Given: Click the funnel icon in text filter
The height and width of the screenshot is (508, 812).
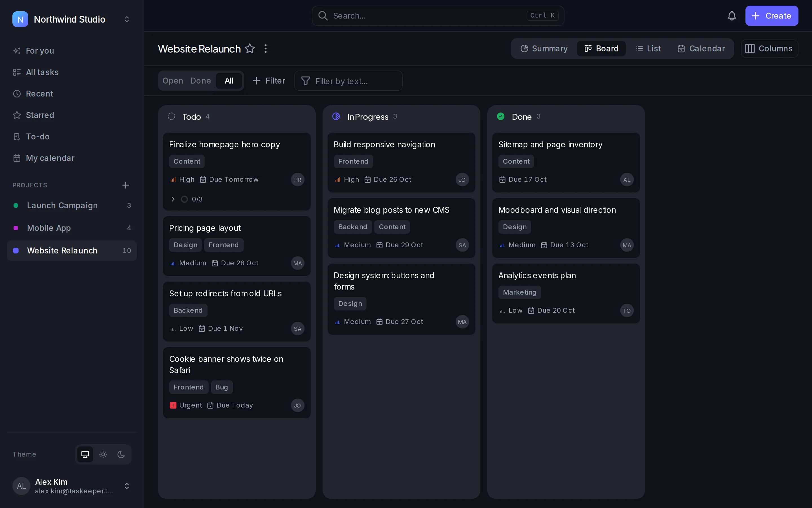Looking at the screenshot, I should click(x=305, y=81).
